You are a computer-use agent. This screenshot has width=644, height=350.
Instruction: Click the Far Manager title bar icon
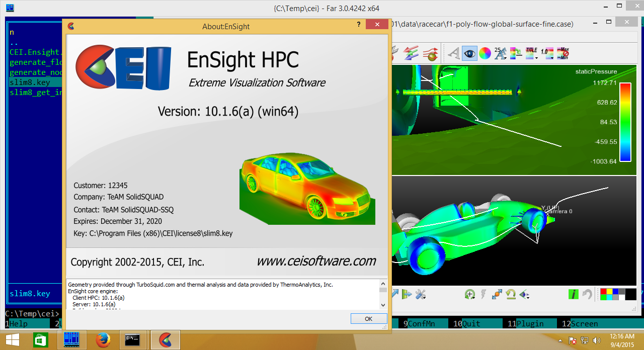pyautogui.click(x=10, y=8)
